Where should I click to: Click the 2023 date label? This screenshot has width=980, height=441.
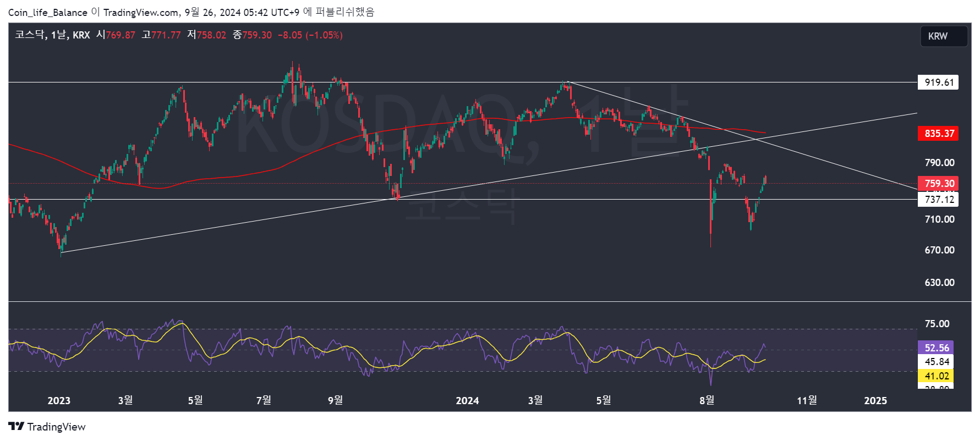[59, 401]
